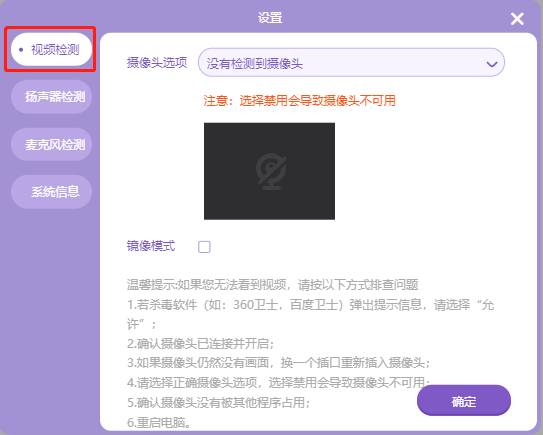Open the 麦克风检测 tab
Image resolution: width=543 pixels, height=435 pixels.
pyautogui.click(x=51, y=144)
